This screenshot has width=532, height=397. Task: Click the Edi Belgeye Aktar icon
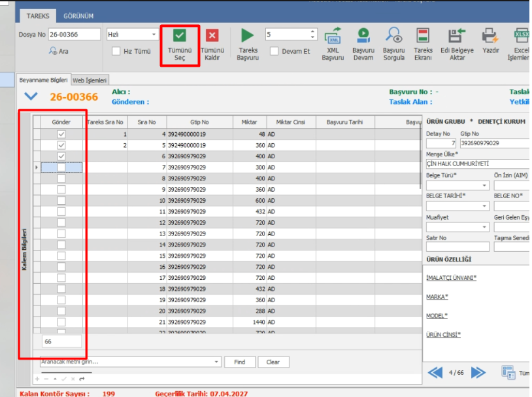point(456,35)
